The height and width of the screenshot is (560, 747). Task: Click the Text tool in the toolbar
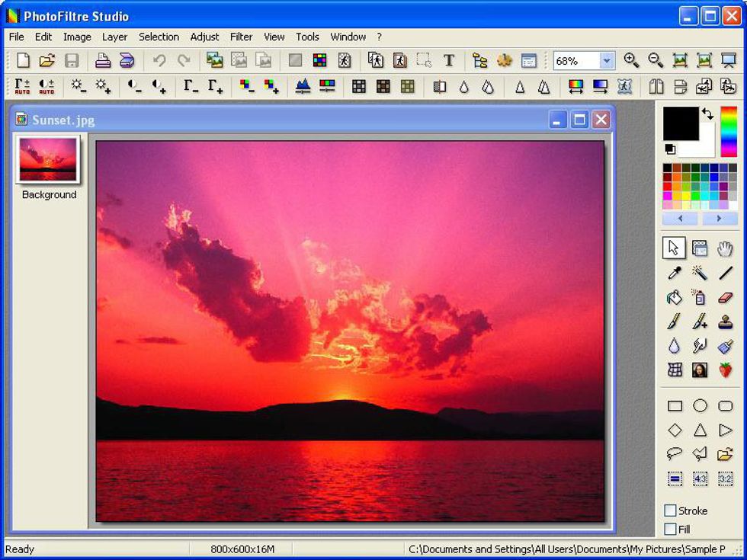click(x=449, y=60)
